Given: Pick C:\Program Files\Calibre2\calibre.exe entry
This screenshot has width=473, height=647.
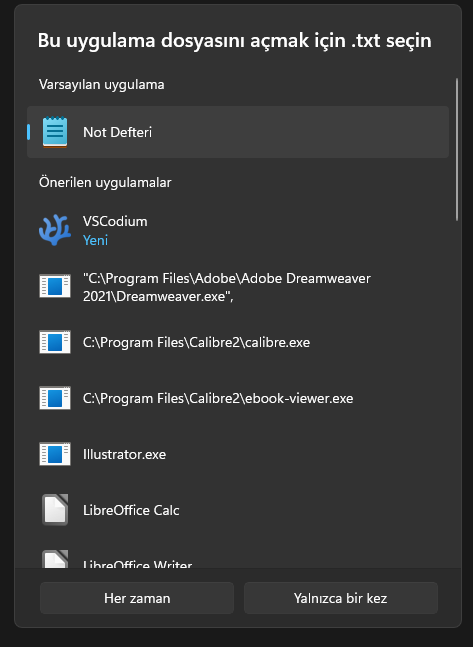Looking at the screenshot, I should pos(238,342).
